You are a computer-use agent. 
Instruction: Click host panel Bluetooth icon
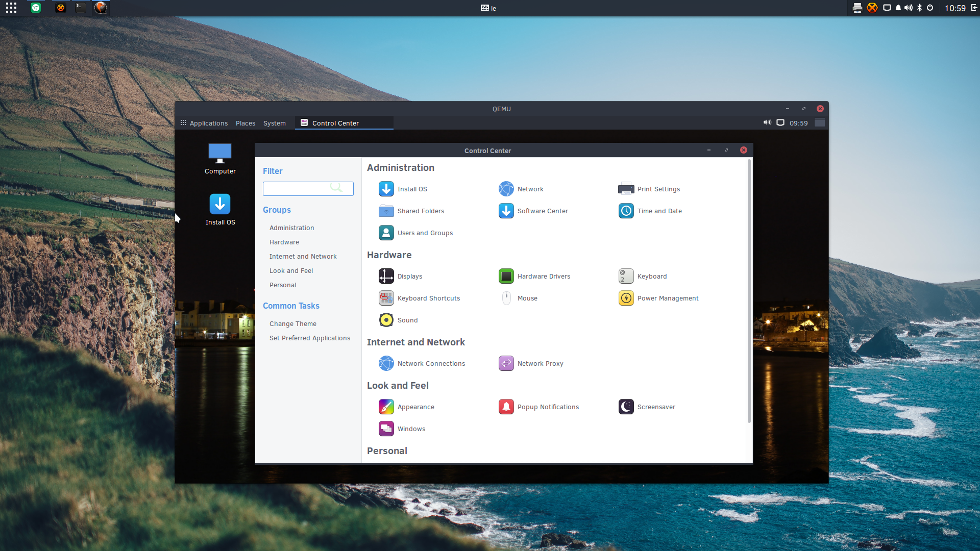tap(919, 8)
